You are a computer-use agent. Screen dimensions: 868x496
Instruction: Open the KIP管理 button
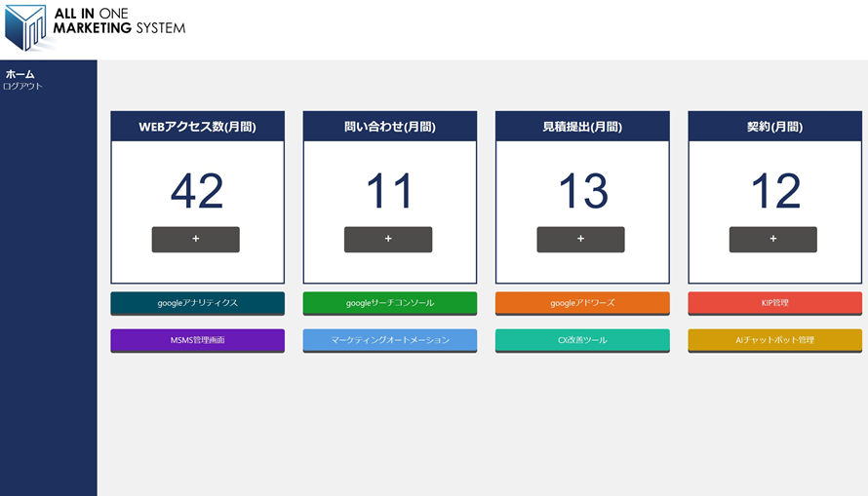click(775, 304)
